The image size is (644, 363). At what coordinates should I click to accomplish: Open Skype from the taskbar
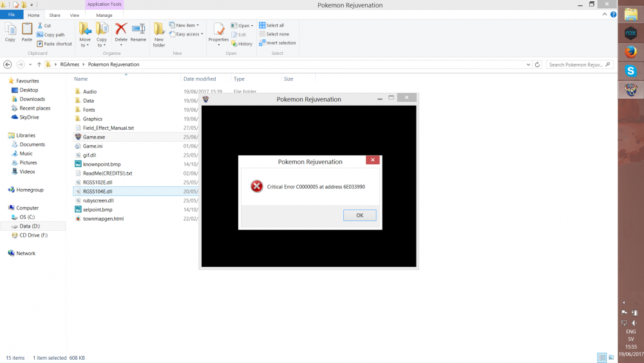tap(631, 71)
